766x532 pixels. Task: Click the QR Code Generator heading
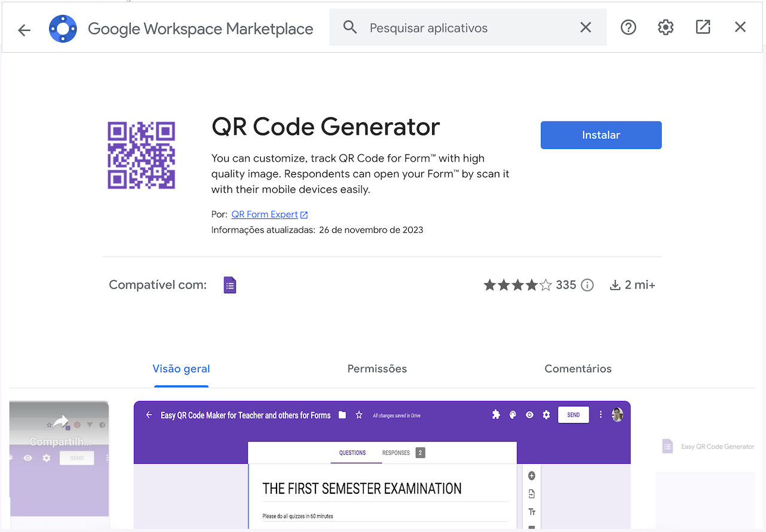click(x=326, y=127)
